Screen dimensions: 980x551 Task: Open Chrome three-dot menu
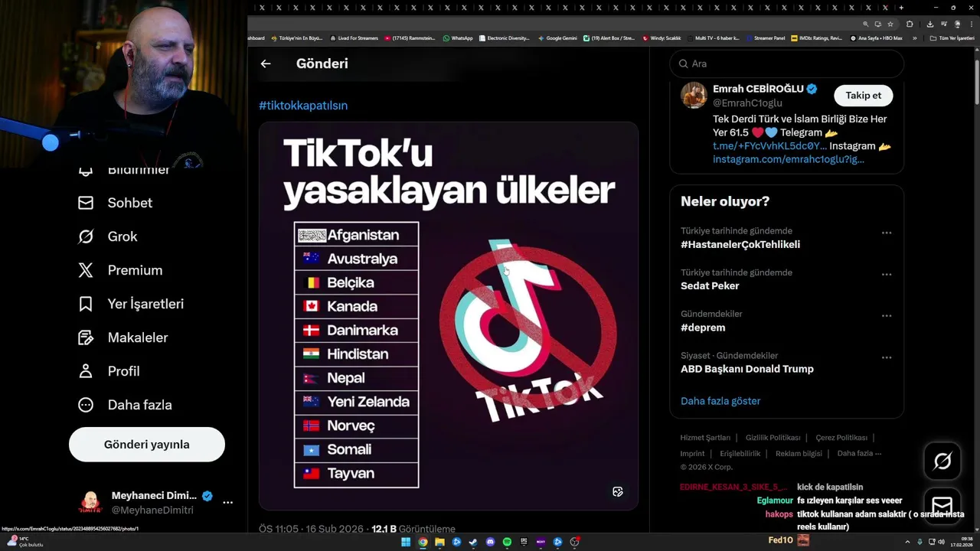972,24
